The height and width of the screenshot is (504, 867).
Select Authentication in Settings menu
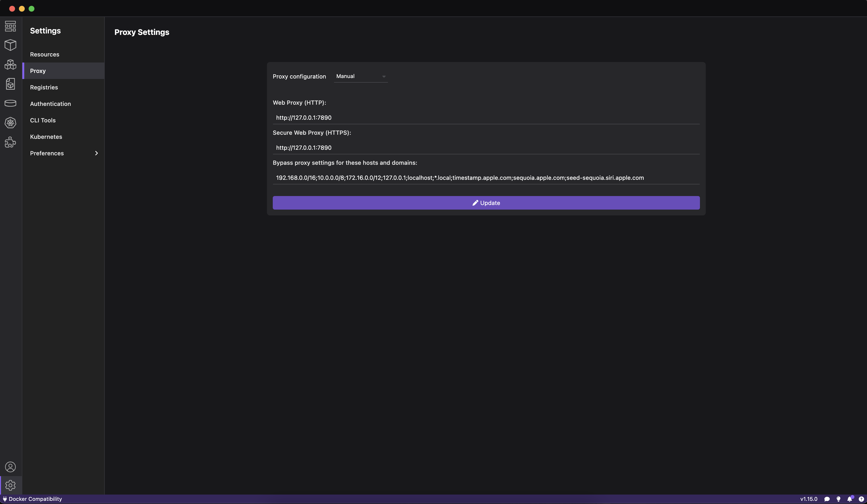50,104
